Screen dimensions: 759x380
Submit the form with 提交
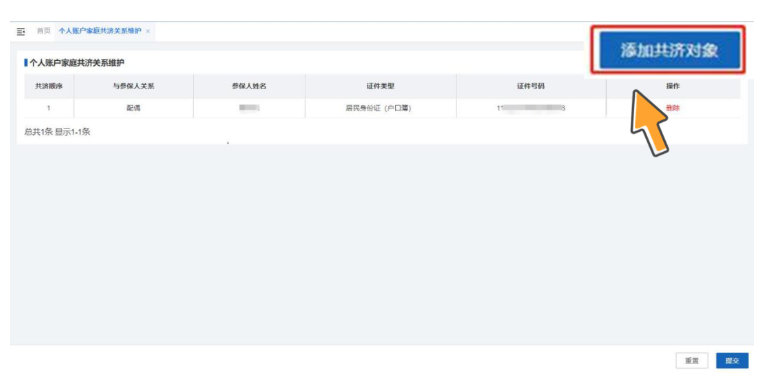point(732,361)
